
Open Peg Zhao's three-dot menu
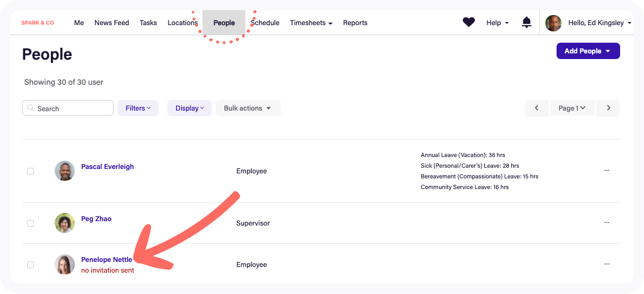click(607, 222)
